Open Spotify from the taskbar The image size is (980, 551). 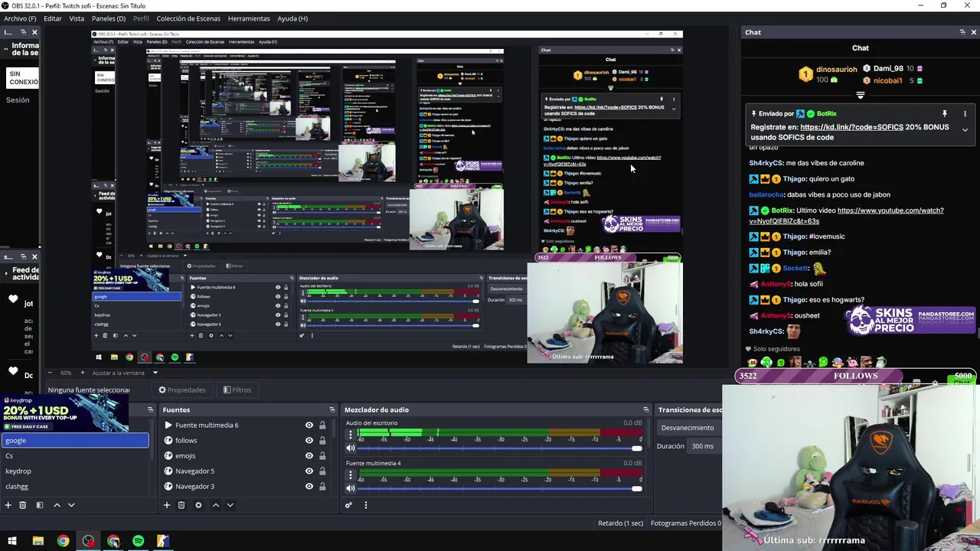coord(138,541)
